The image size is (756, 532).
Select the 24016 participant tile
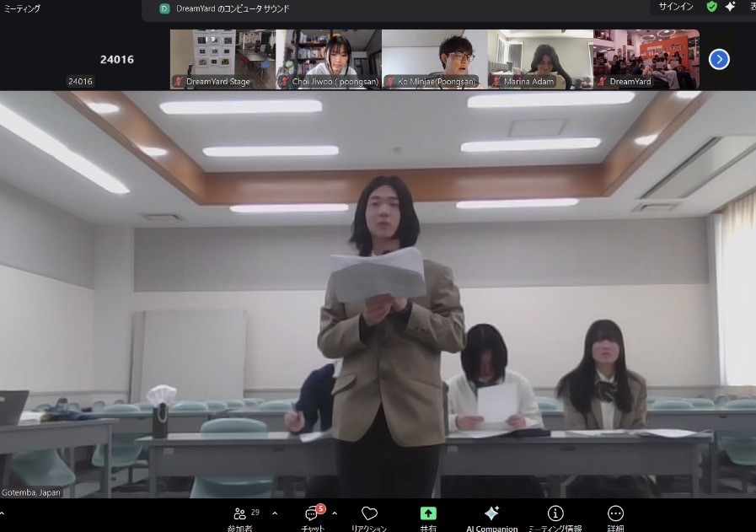pos(116,59)
